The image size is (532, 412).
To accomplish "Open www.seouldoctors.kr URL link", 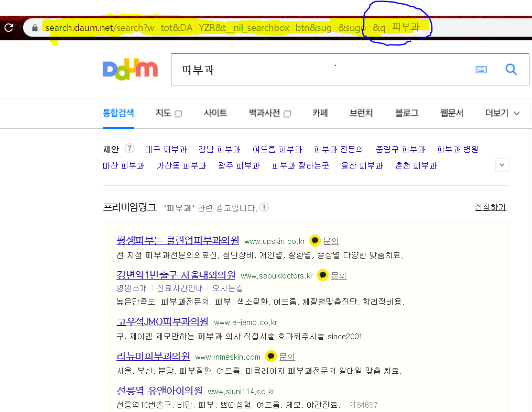I will (x=277, y=276).
